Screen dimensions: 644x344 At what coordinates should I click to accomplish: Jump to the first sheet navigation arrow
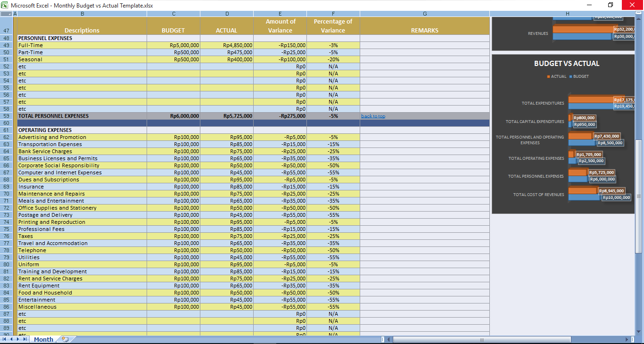(4, 339)
